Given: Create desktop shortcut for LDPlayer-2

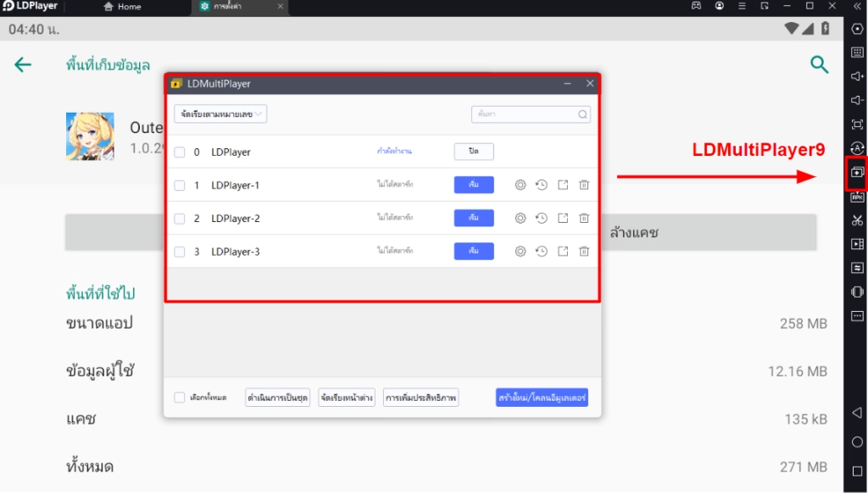Looking at the screenshot, I should (x=563, y=218).
